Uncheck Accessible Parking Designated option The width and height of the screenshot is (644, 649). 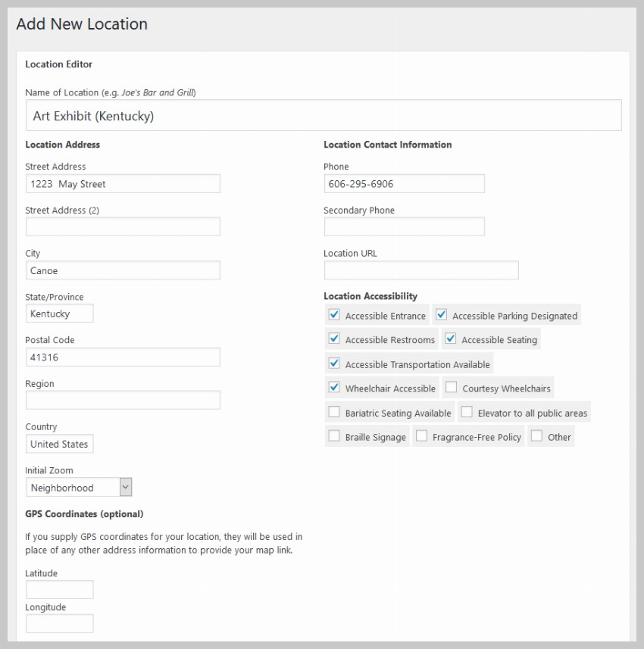(441, 315)
